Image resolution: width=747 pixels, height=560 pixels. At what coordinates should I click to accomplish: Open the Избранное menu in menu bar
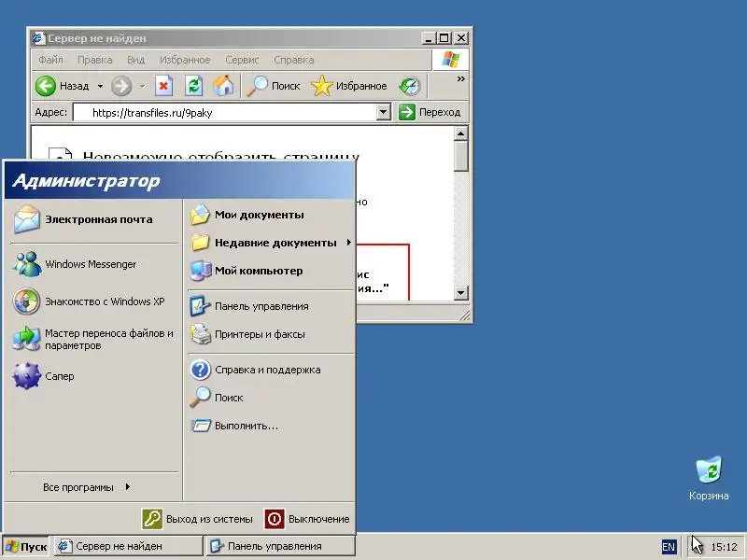point(185,60)
